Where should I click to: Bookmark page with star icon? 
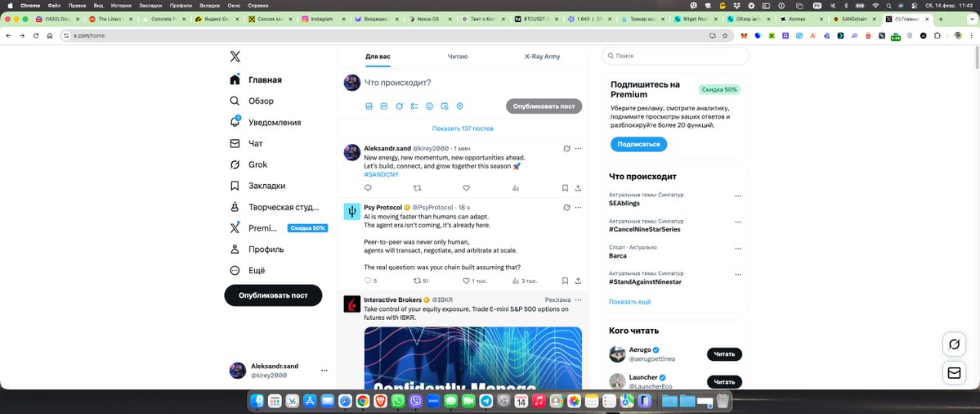(725, 36)
